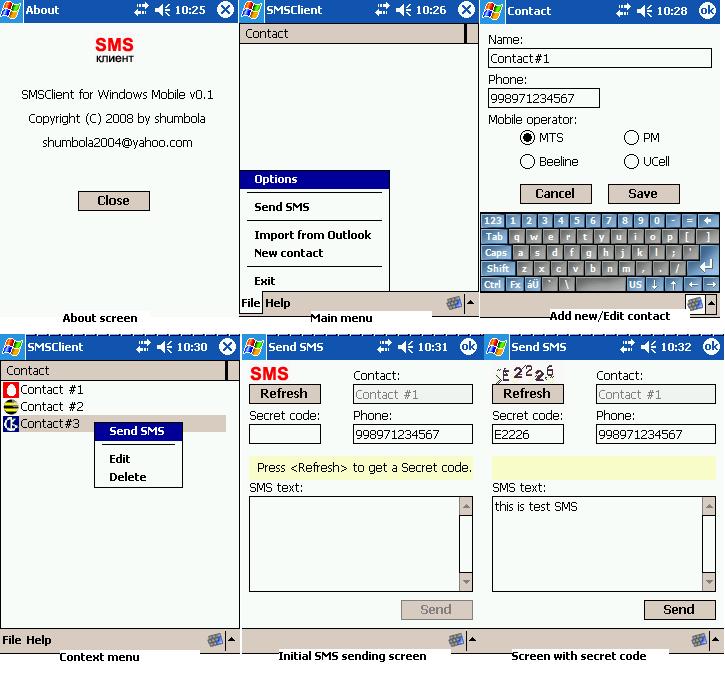Open Help menu in the Main menu screen
This screenshot has width=725, height=674.
pyautogui.click(x=277, y=303)
